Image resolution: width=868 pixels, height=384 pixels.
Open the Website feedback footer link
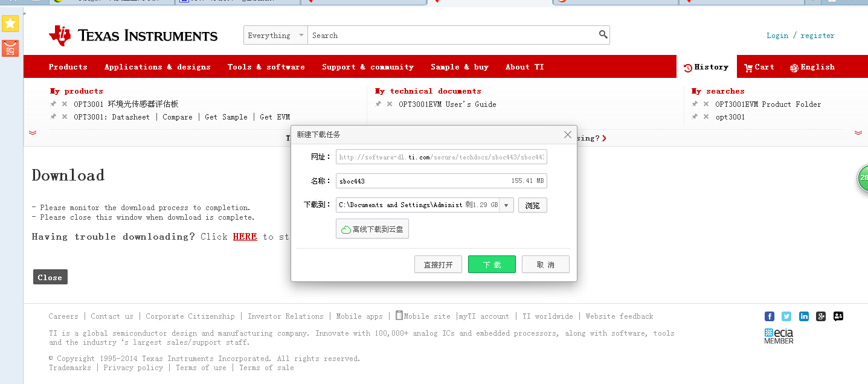click(619, 316)
